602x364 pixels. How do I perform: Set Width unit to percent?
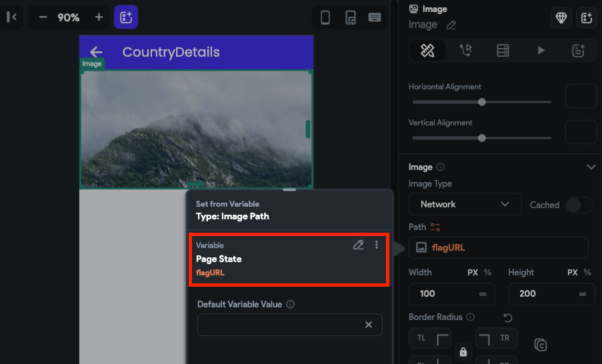coord(487,273)
